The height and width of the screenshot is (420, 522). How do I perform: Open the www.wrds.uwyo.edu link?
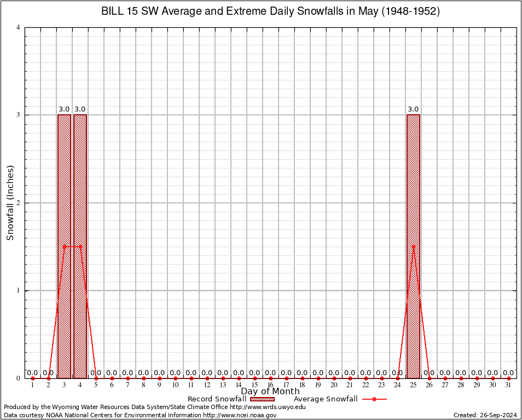(x=268, y=407)
